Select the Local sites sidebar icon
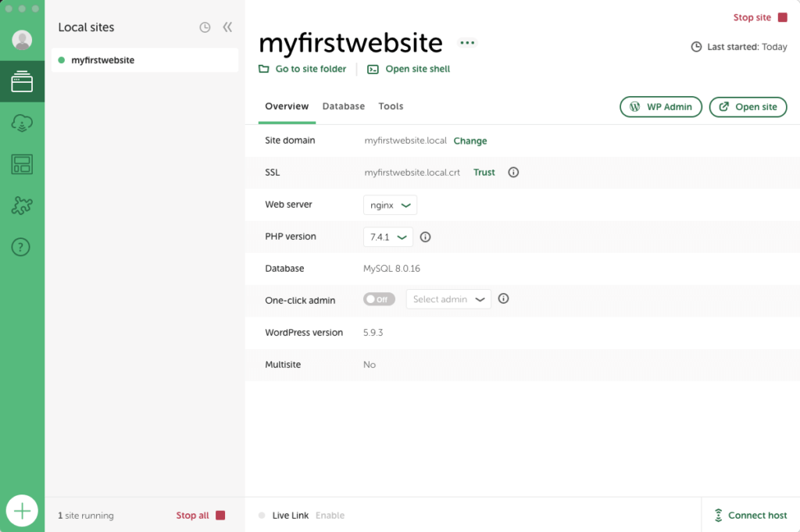 pyautogui.click(x=22, y=82)
